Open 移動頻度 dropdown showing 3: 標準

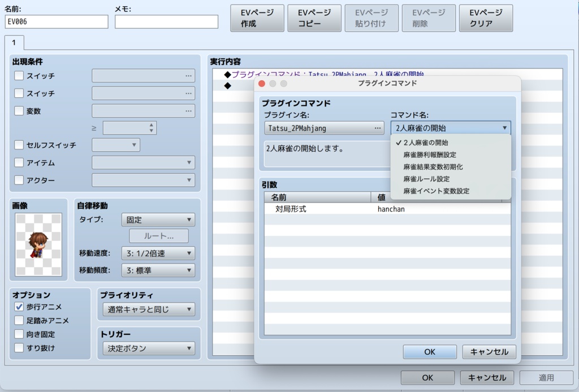pos(158,270)
